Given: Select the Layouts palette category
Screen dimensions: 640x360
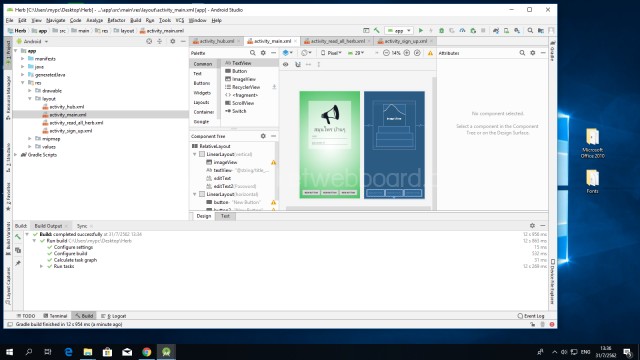Looking at the screenshot, I should coord(202,102).
